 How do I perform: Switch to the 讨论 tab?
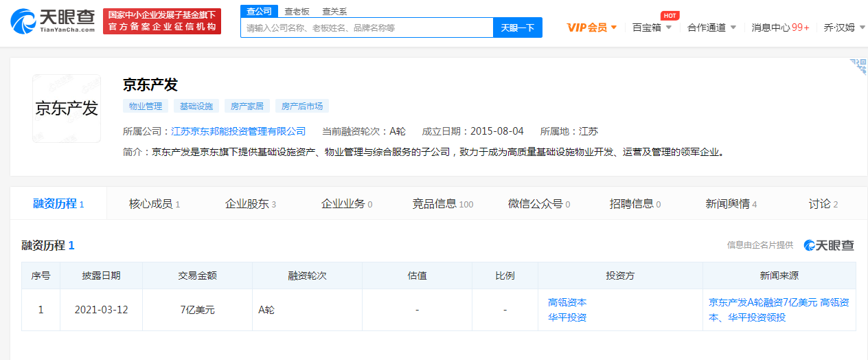[823, 203]
